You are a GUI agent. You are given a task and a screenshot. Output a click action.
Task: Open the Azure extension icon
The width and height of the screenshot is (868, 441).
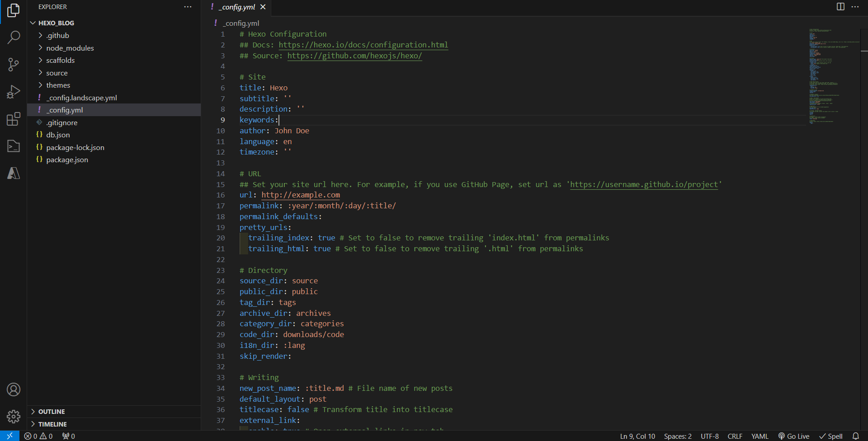[14, 173]
